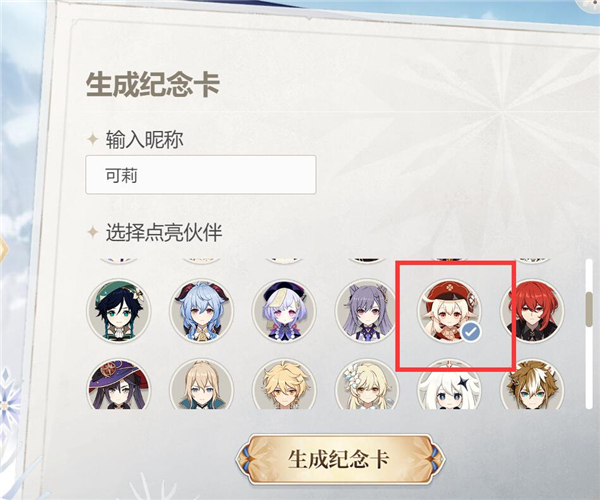Choose the purple witch hat avatar

(119, 384)
